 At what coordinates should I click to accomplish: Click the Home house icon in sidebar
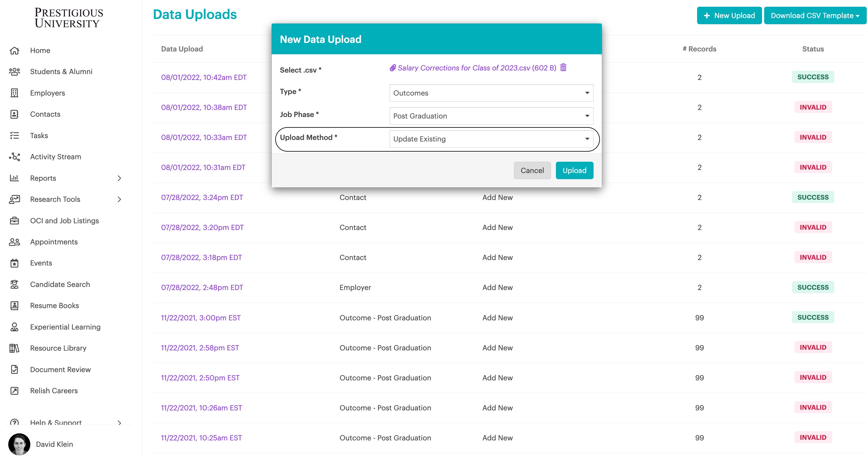click(14, 51)
